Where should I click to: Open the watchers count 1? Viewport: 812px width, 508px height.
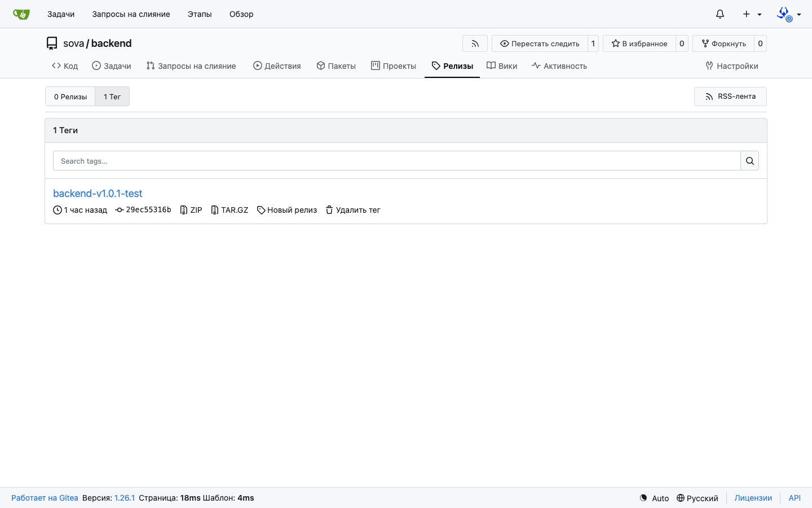tap(593, 43)
